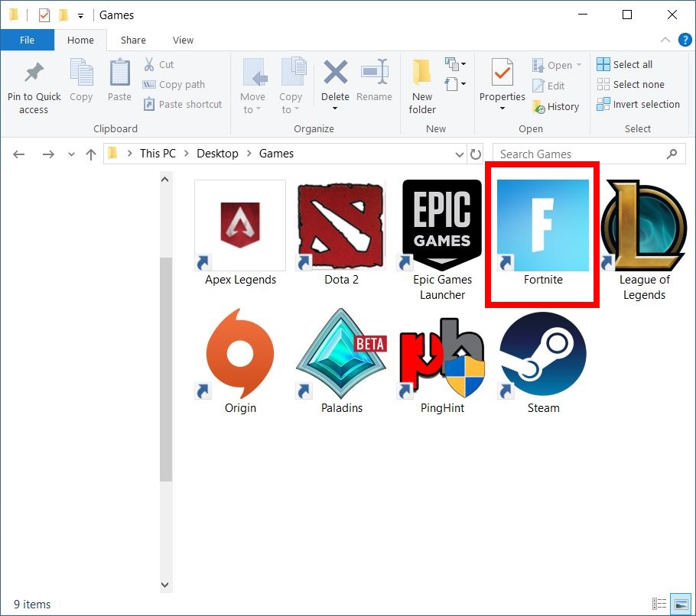Open the New item dropdown
696x616 pixels.
(456, 64)
